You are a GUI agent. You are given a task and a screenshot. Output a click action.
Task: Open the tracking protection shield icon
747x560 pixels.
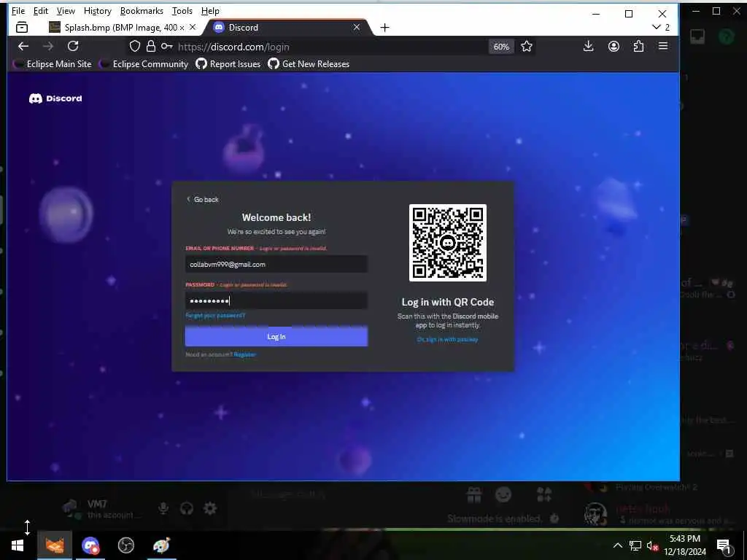click(135, 46)
